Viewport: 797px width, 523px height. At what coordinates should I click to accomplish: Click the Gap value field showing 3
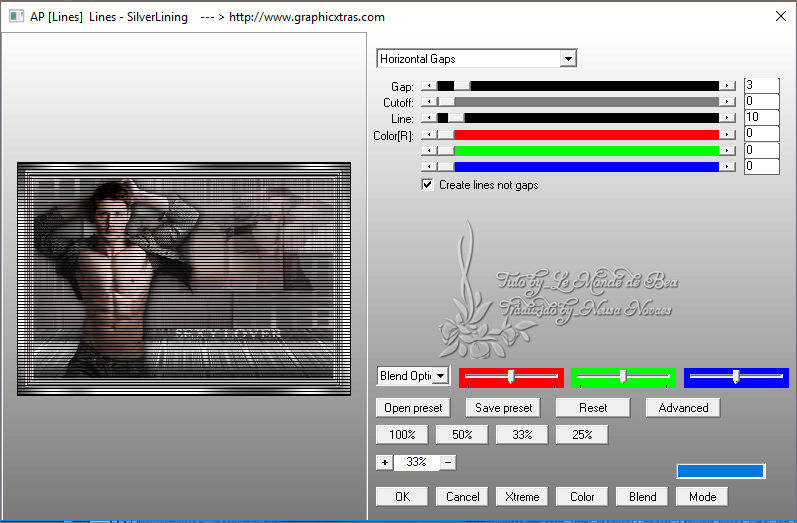pyautogui.click(x=761, y=85)
